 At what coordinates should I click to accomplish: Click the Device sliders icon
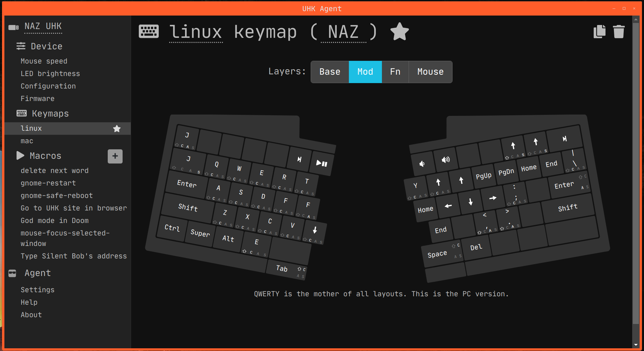(x=21, y=46)
